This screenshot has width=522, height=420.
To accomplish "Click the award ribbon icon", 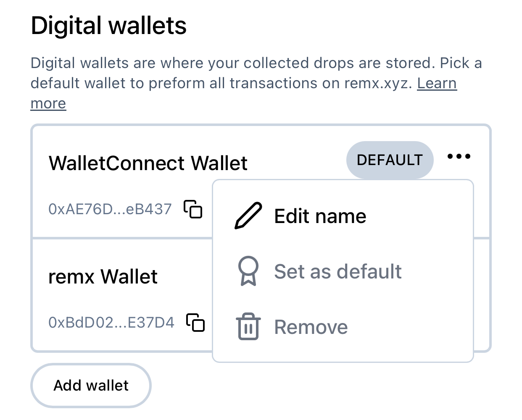I will (248, 271).
